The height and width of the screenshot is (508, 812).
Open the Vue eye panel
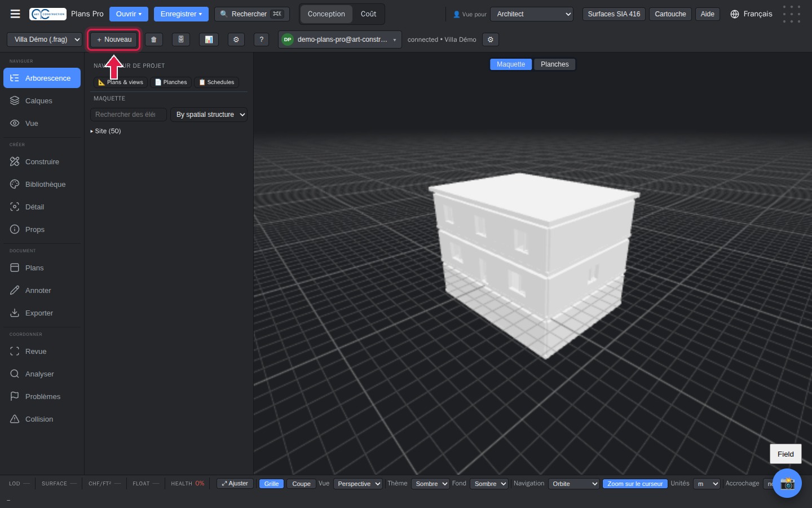[x=42, y=123]
